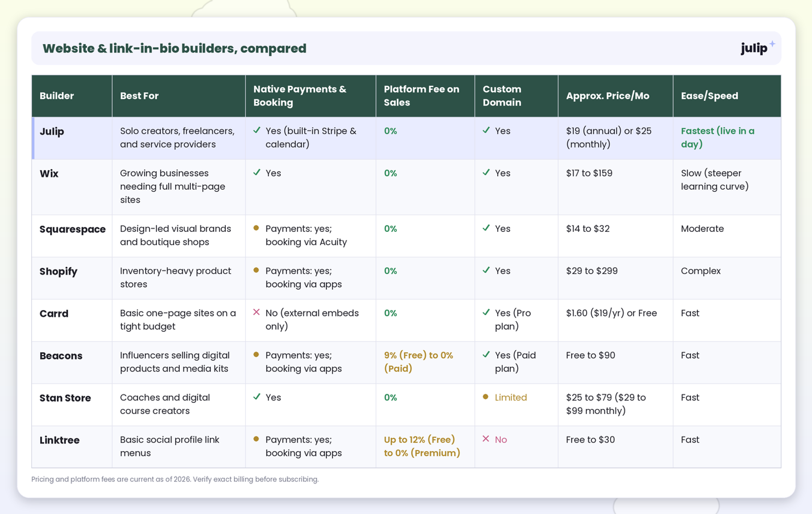812x514 pixels.
Task: Click Linktree's 'Up to 12% (Free)' fee
Action: click(420, 439)
